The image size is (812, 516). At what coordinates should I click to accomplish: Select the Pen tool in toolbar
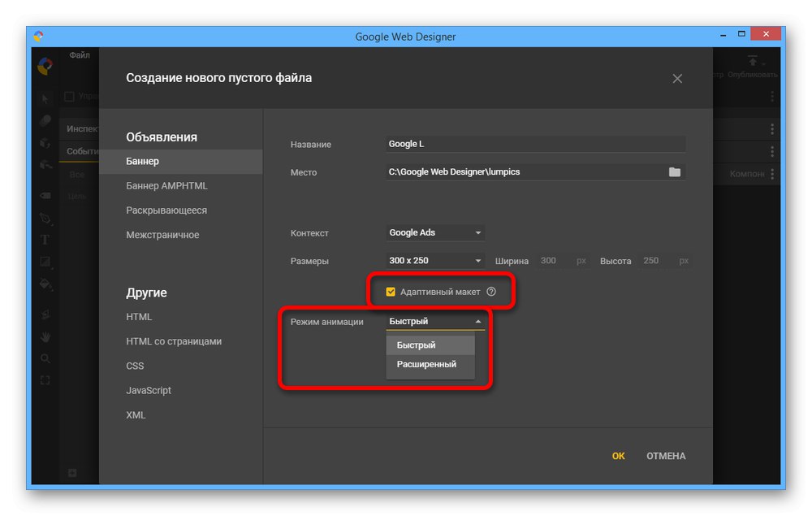tap(45, 218)
